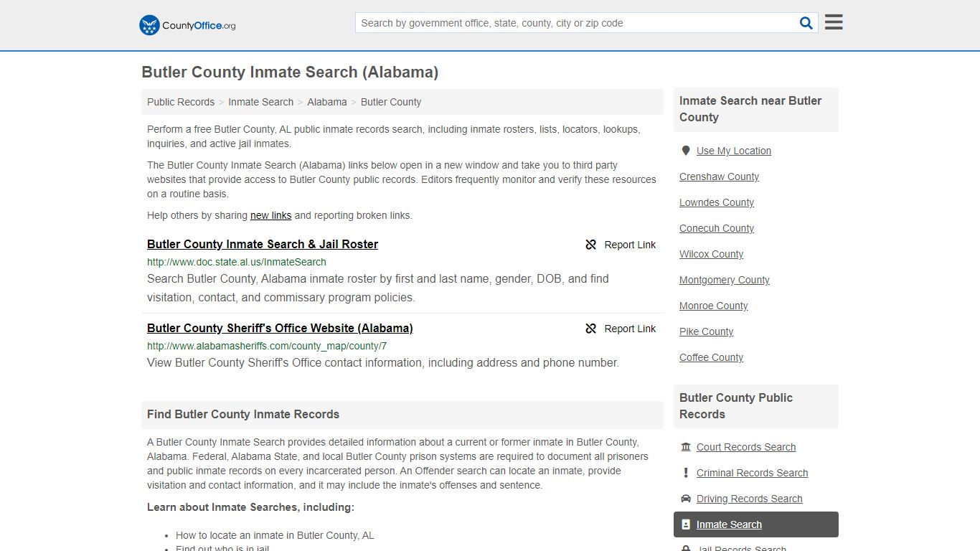Open the CountyOffice.org logo homepage
Viewport: 980px width, 551px height.
[x=187, y=25]
